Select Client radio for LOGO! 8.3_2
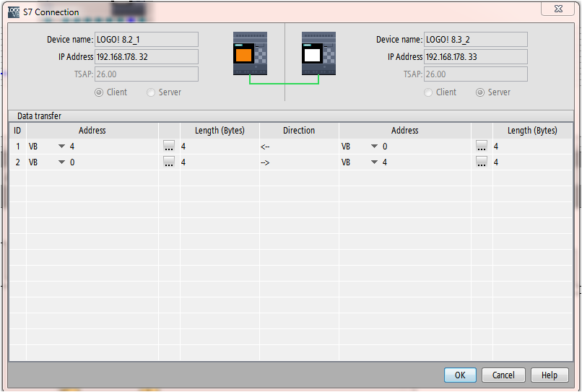The width and height of the screenshot is (582, 392). coord(428,92)
